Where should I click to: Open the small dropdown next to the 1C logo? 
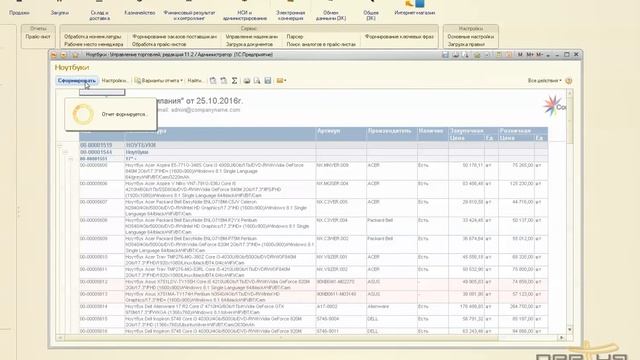(64, 55)
